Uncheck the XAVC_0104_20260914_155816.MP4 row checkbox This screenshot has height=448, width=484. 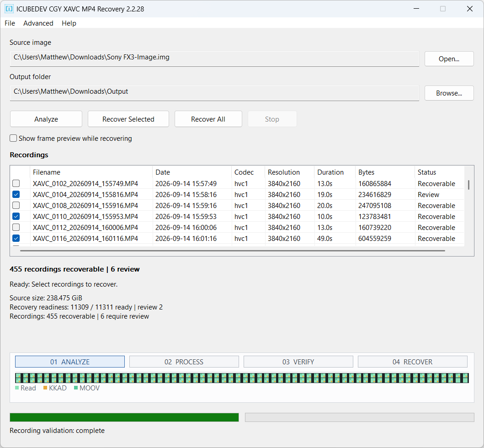[16, 194]
